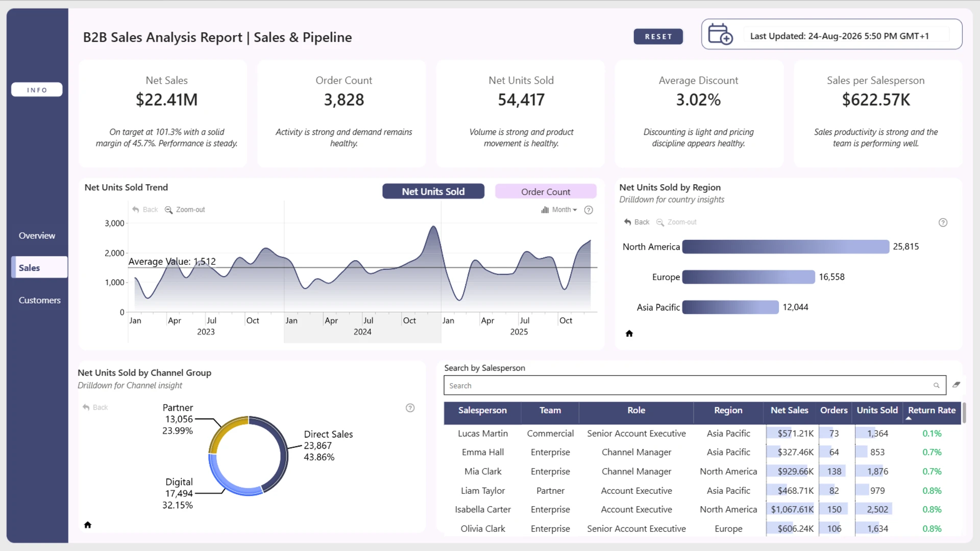Sort the table by Return Rate
Screen dimensions: 980x551
(x=932, y=410)
